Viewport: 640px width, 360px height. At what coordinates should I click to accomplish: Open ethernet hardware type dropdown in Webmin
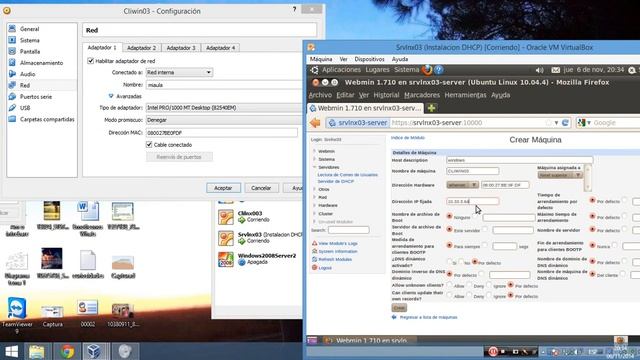point(462,185)
